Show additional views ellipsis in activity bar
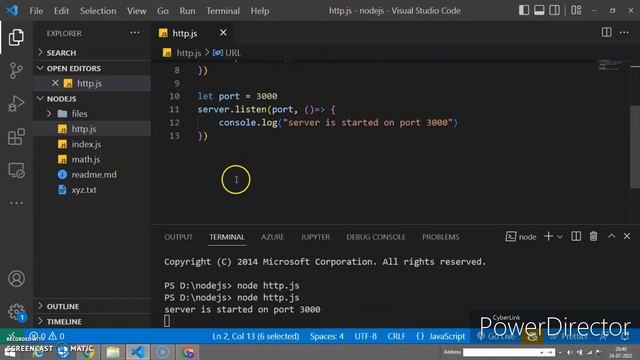Screen dimensions: 640x360 click(x=16, y=203)
